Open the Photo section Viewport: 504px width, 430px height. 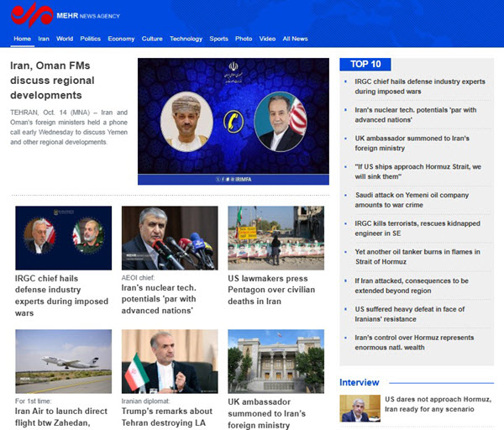(x=244, y=39)
